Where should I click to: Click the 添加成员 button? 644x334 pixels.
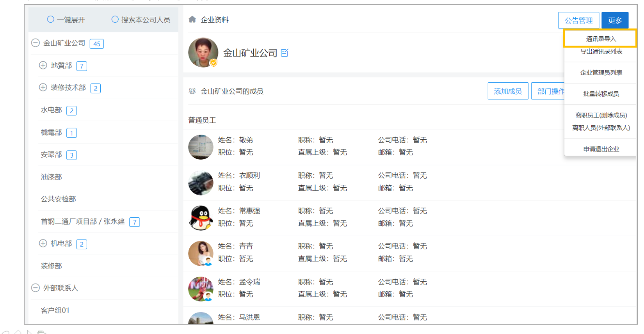point(508,91)
